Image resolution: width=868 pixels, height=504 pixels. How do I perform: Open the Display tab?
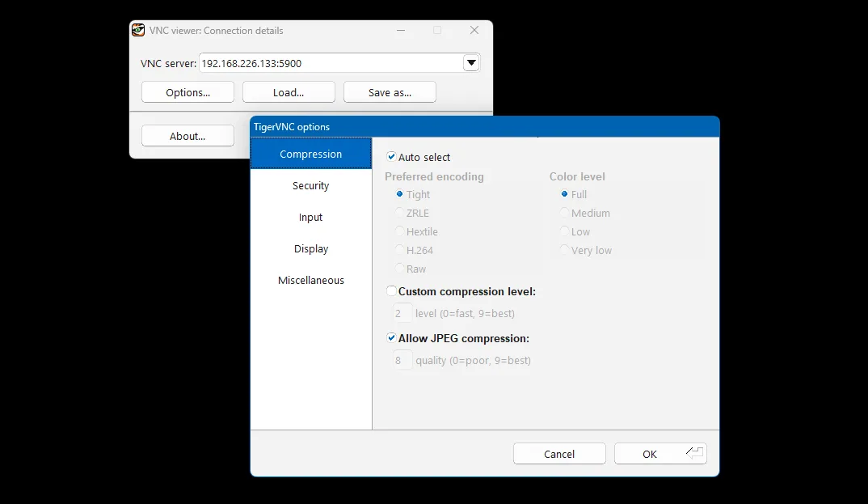[x=310, y=248]
